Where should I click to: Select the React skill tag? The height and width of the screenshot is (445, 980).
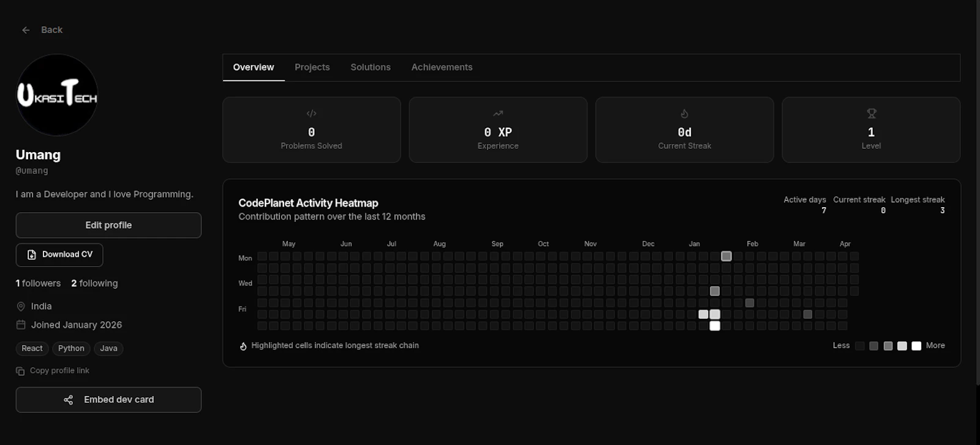pyautogui.click(x=32, y=348)
